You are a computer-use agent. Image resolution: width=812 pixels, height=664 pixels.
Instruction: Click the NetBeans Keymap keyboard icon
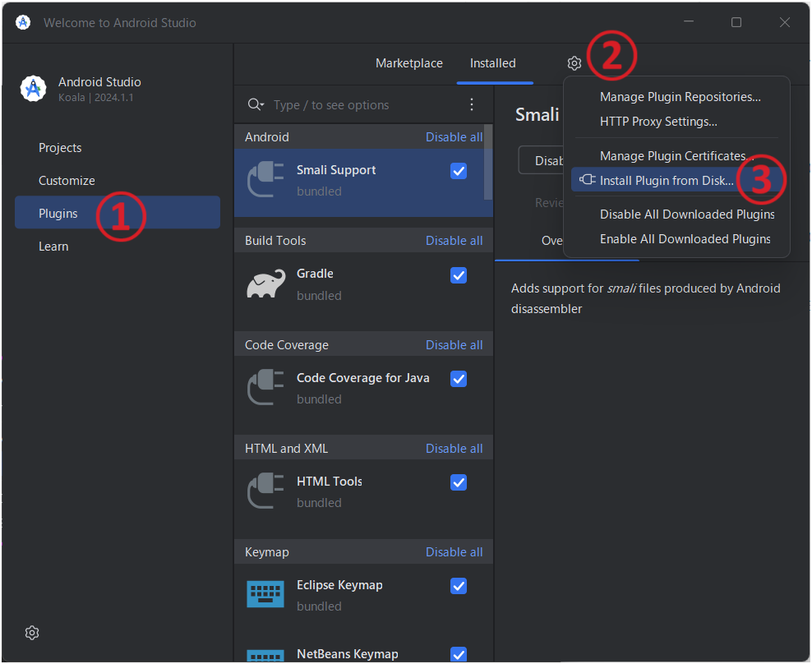[x=265, y=656]
